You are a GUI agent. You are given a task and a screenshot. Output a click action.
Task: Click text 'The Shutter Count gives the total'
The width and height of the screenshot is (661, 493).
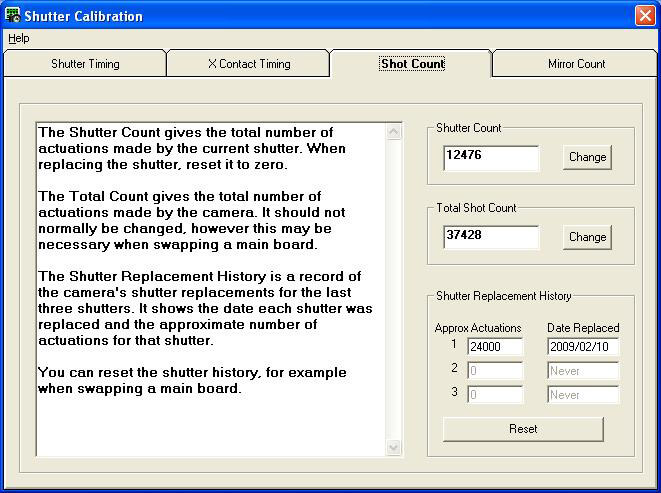(x=149, y=132)
